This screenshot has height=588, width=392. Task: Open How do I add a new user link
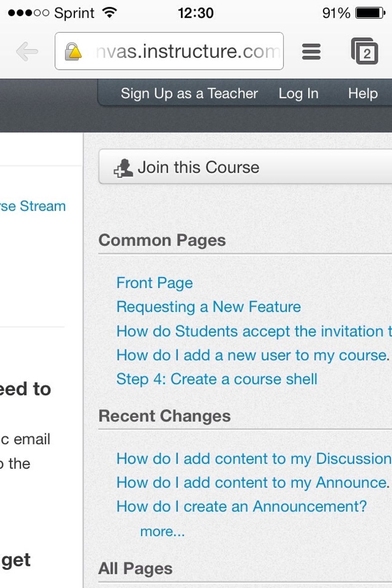[x=251, y=355]
